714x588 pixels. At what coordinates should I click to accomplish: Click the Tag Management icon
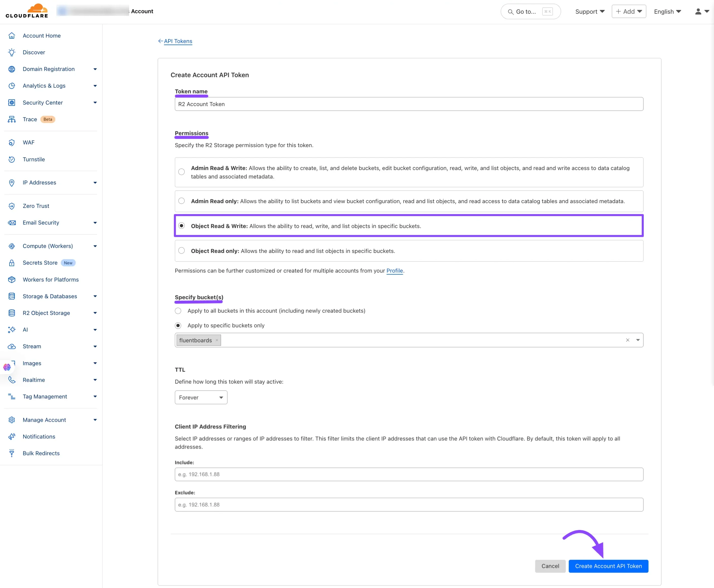click(12, 397)
